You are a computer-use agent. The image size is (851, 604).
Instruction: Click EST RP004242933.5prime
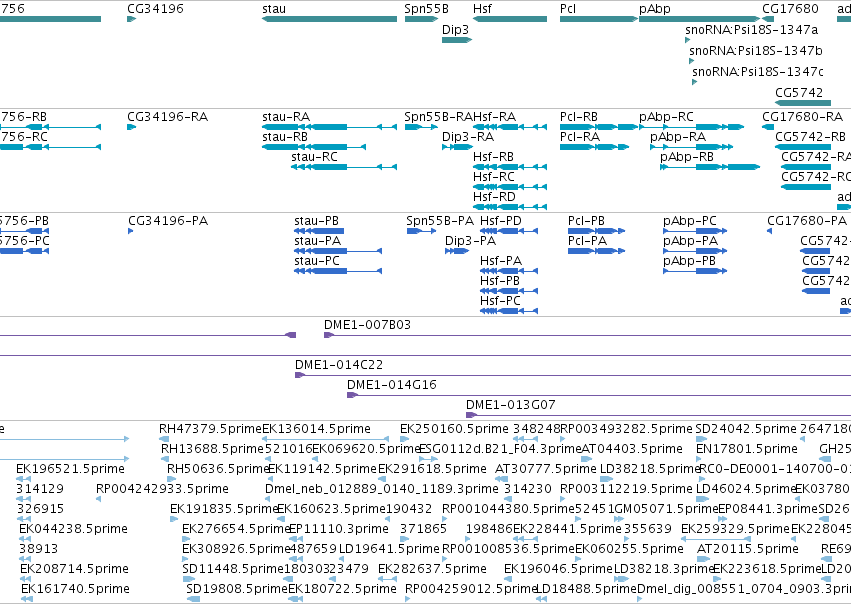pos(162,489)
